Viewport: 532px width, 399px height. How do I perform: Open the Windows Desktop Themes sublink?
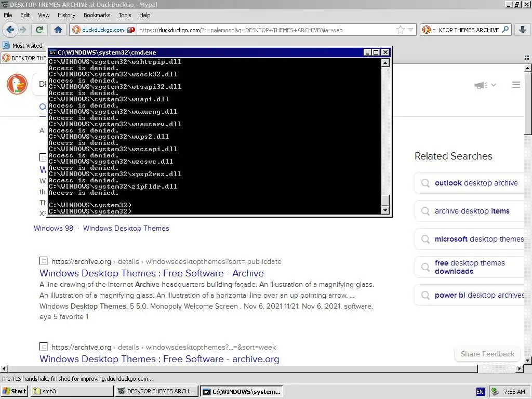[126, 229]
